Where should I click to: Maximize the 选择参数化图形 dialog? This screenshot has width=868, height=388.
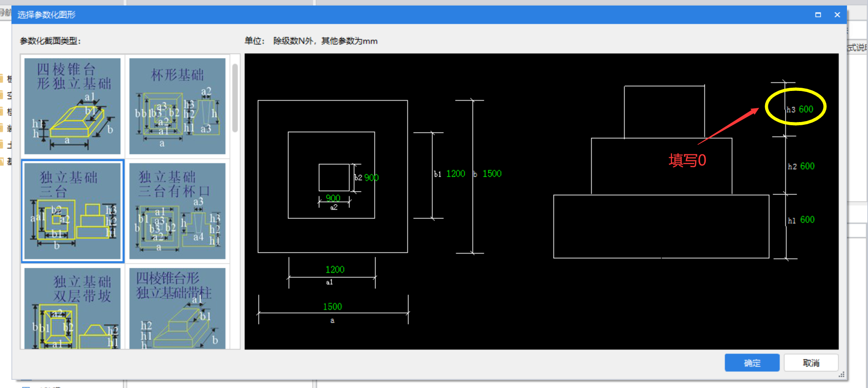click(x=818, y=15)
